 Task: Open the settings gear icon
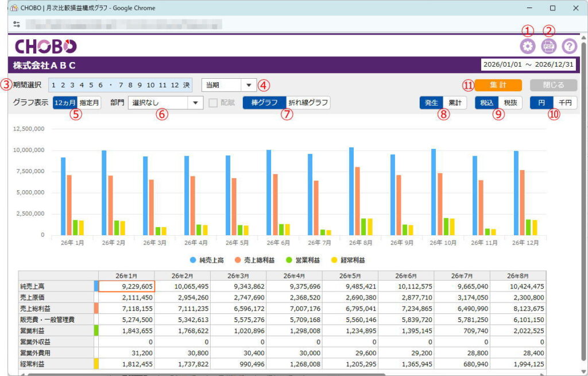(527, 47)
